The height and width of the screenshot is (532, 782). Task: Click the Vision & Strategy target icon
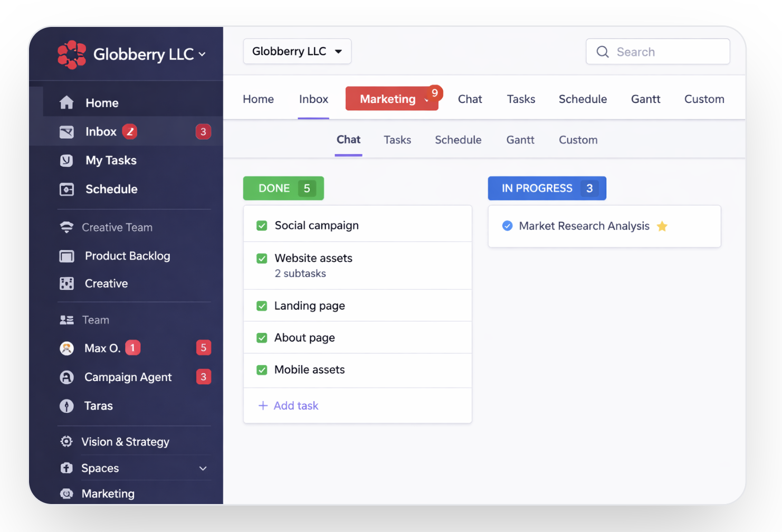pyautogui.click(x=66, y=441)
